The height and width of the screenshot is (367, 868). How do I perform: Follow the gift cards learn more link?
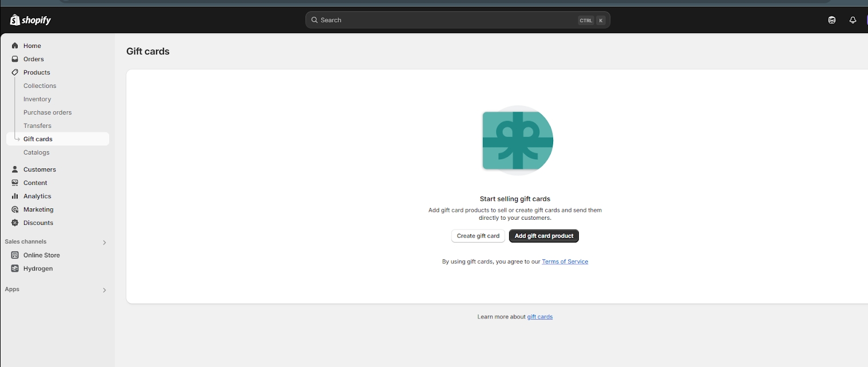pos(539,317)
